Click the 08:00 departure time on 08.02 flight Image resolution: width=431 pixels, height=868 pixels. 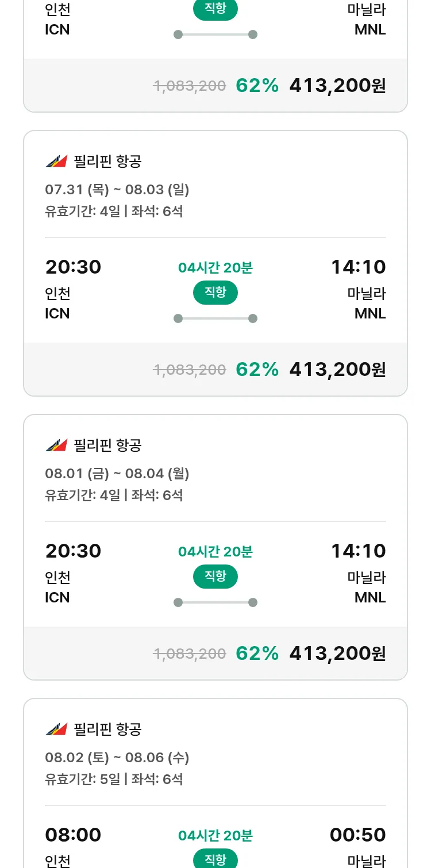click(73, 835)
